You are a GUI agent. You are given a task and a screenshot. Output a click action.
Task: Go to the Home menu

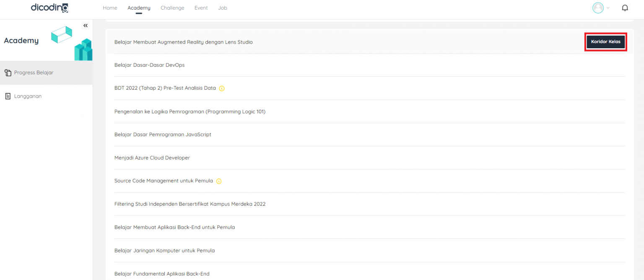tap(110, 8)
